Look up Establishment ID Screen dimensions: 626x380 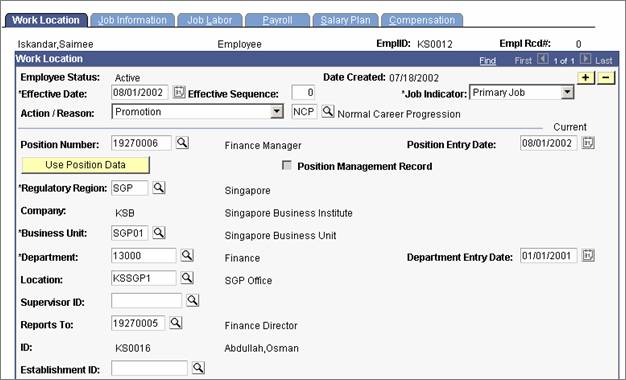click(198, 368)
